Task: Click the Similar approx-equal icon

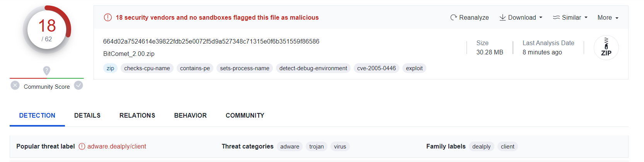Action: [x=556, y=17]
